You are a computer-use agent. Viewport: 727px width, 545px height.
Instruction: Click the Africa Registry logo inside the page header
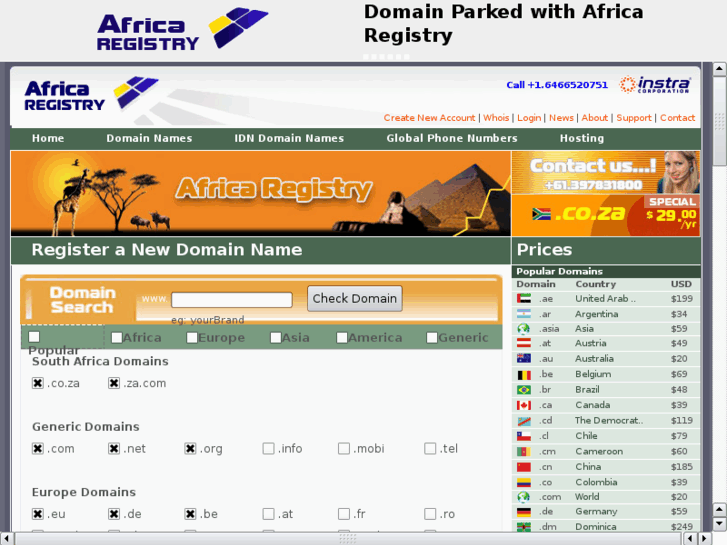[91, 95]
